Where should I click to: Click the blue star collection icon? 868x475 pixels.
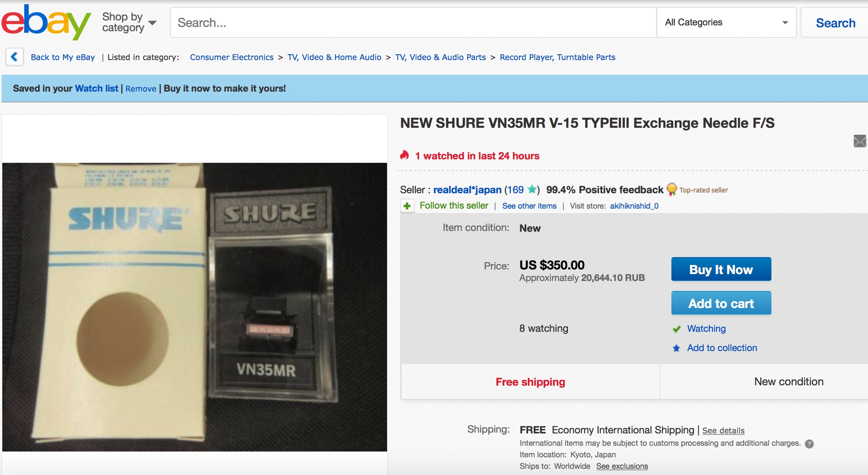coord(676,348)
